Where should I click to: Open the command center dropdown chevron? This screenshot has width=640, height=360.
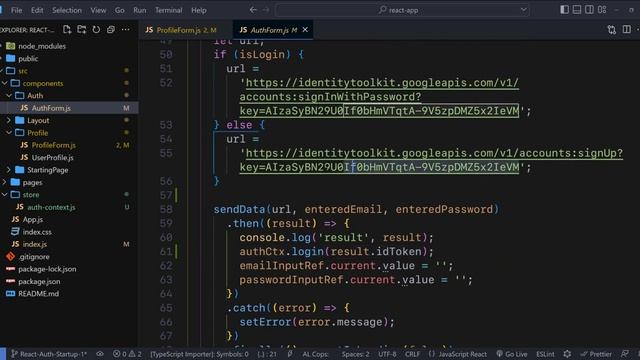pos(523,10)
